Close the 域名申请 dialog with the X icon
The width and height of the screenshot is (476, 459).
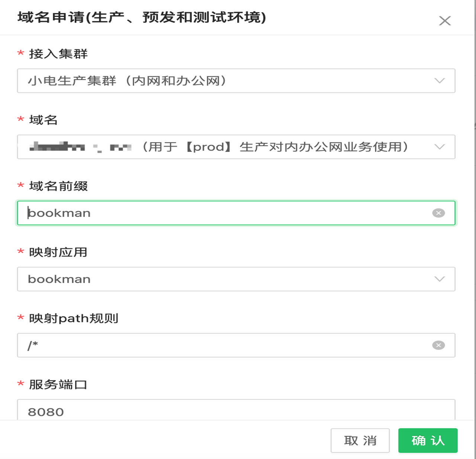445,21
